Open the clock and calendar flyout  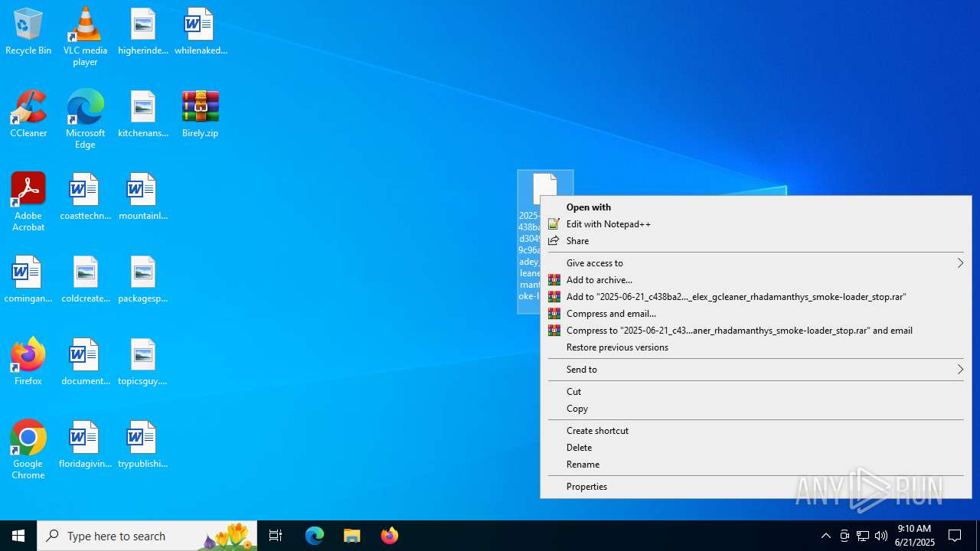pyautogui.click(x=915, y=536)
